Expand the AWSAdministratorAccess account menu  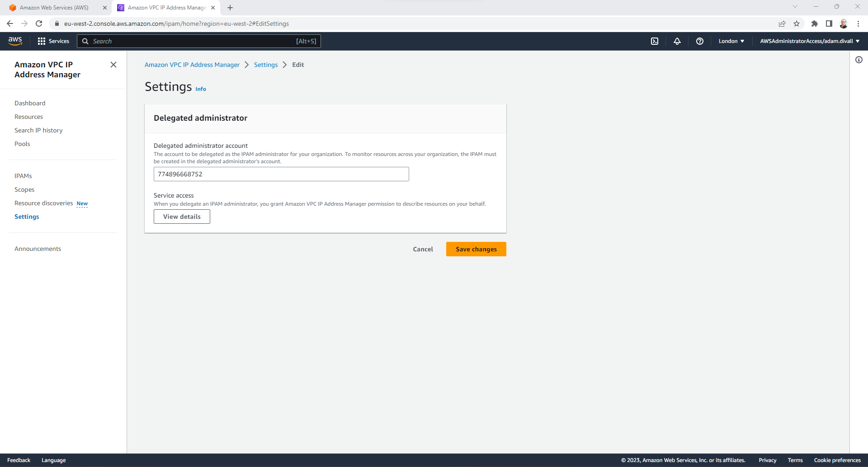coord(810,41)
